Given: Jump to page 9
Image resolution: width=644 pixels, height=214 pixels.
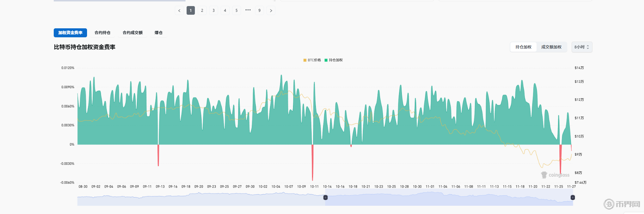Looking at the screenshot, I should tap(259, 11).
